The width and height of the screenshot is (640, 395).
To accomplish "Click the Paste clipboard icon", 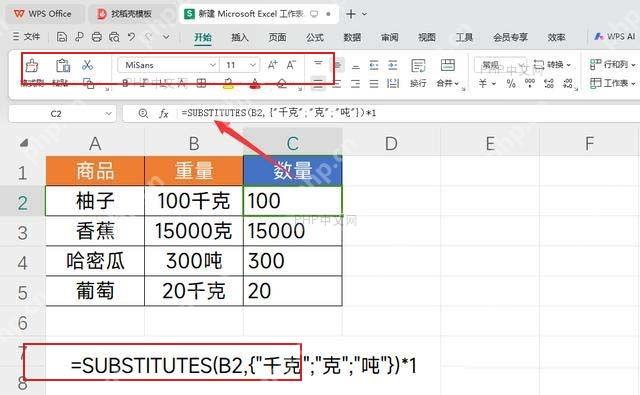I will [x=63, y=65].
